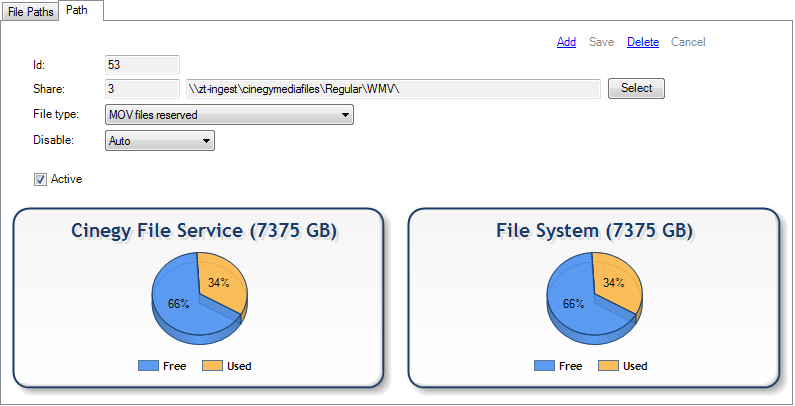This screenshot has height=406, width=795.
Task: Click the 66% slice in File System pie
Action: pyautogui.click(x=573, y=304)
